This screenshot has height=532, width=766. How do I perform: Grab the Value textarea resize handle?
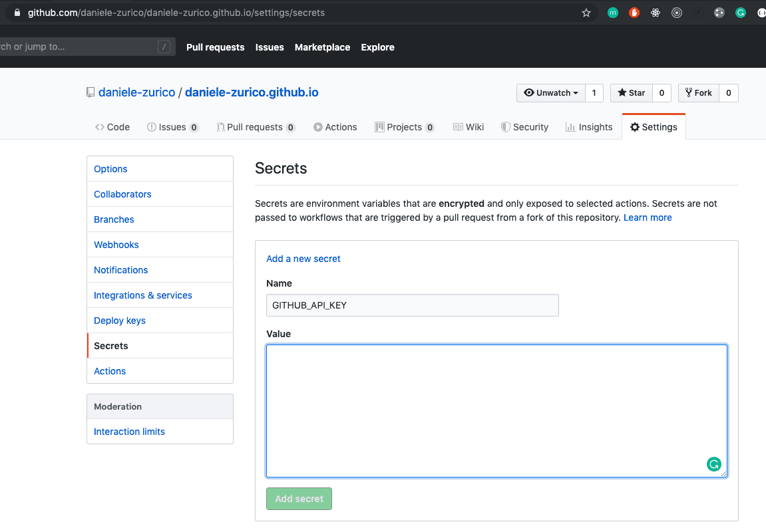point(723,473)
